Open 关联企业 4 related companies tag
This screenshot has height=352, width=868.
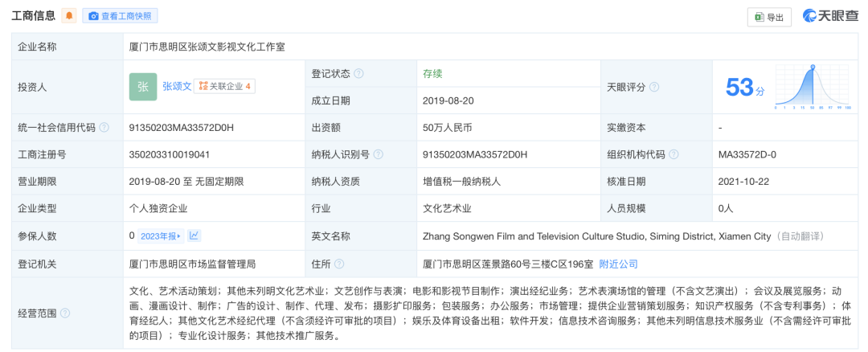[225, 86]
